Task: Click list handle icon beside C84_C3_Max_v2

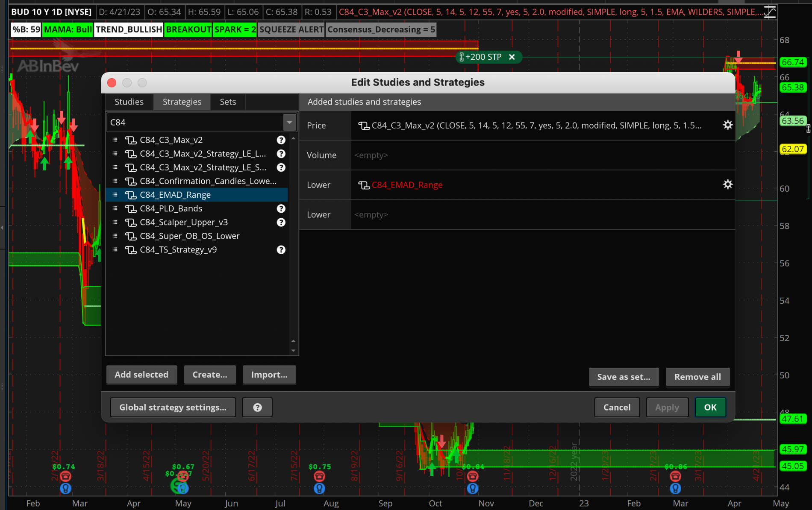Action: (115, 140)
